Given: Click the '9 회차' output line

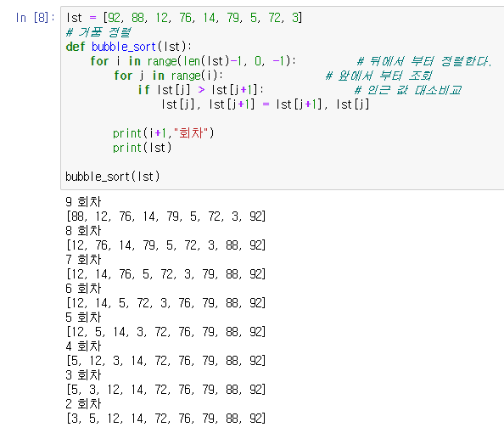Looking at the screenshot, I should point(83,202).
